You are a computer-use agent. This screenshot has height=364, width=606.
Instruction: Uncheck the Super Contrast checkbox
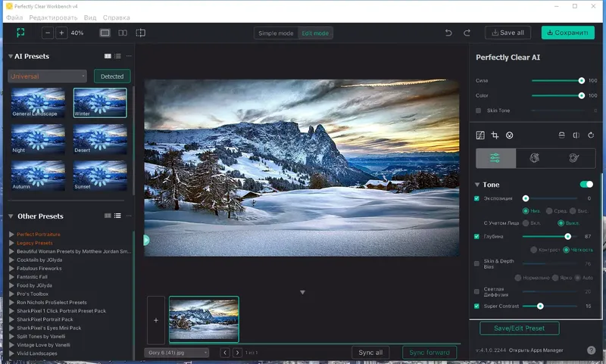pyautogui.click(x=476, y=306)
